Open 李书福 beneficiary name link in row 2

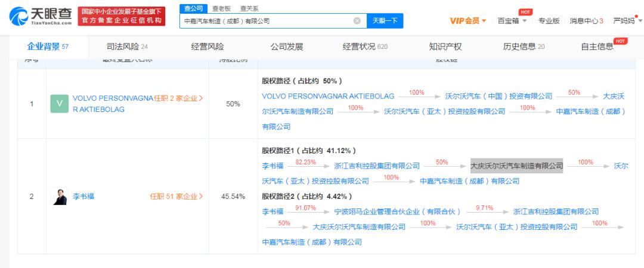83,196
